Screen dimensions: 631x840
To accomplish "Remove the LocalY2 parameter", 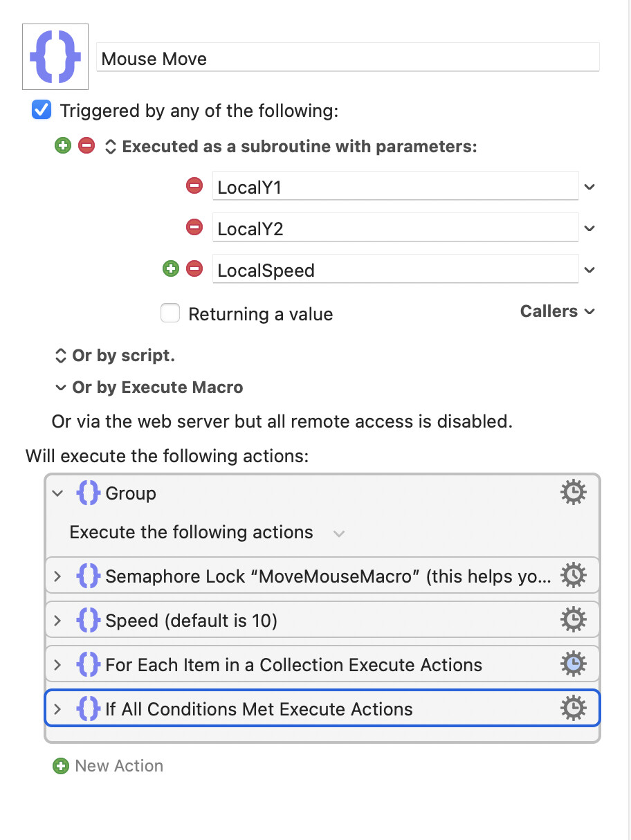I will point(194,227).
